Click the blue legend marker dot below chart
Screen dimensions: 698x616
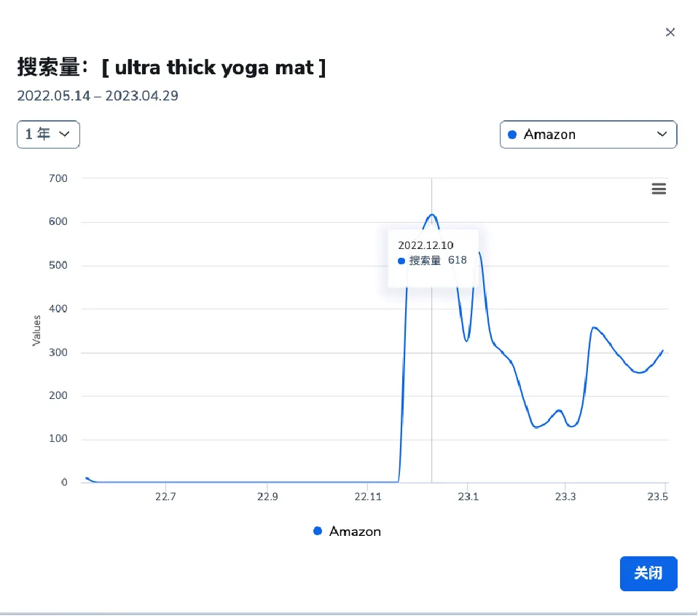[x=318, y=531]
